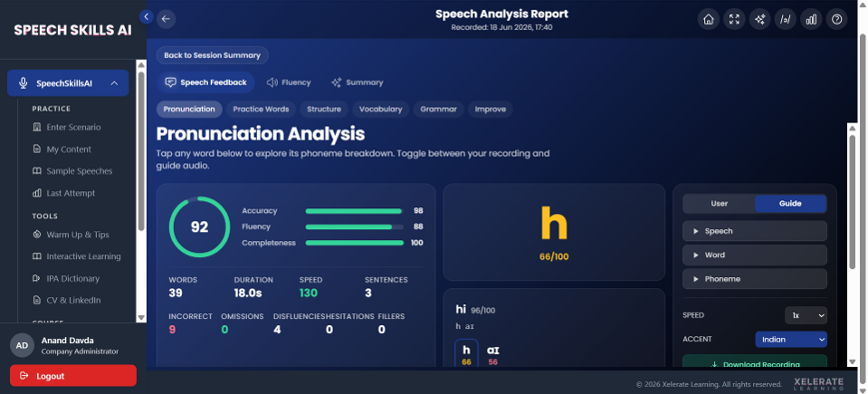868x394 pixels.
Task: Toggle fullscreen with the expand icon
Action: [x=734, y=19]
